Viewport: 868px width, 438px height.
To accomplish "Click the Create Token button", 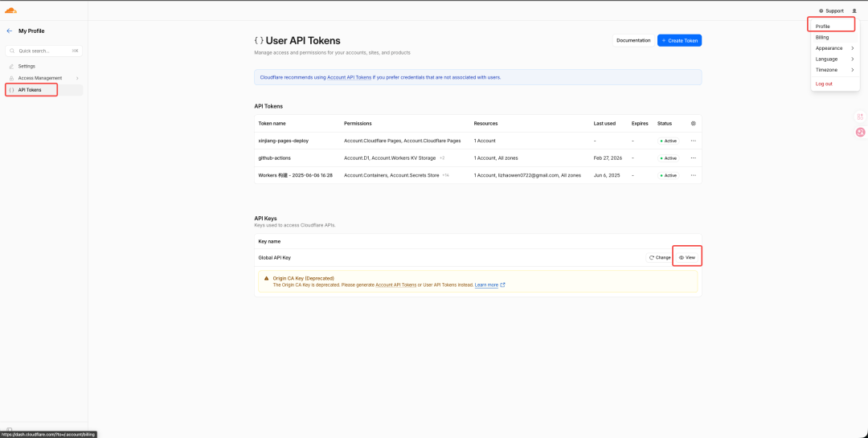I will coord(679,40).
